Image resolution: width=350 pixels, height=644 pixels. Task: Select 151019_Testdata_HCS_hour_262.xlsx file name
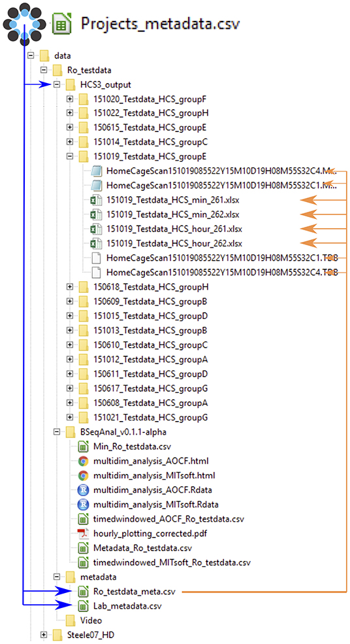pyautogui.click(x=174, y=243)
